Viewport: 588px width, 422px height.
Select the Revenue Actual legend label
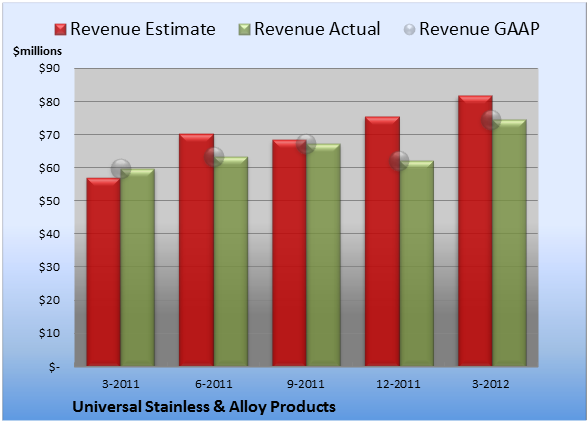tap(317, 29)
